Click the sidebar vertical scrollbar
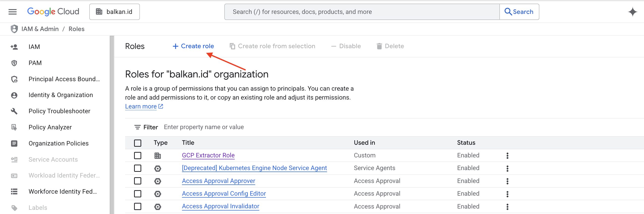This screenshot has height=214, width=644. click(x=112, y=125)
